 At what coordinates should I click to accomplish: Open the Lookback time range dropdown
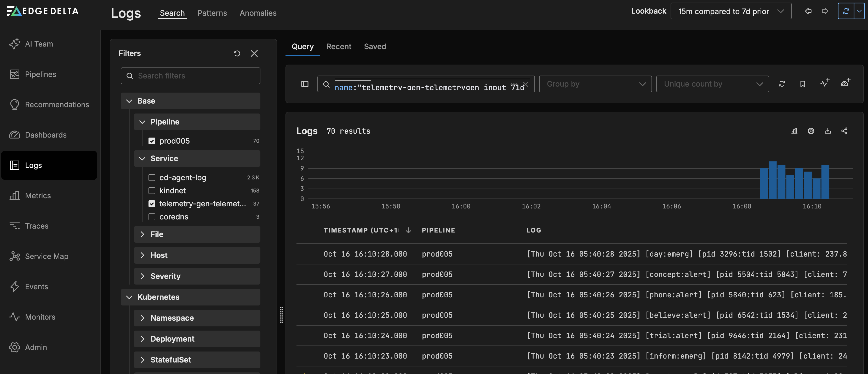tap(730, 11)
